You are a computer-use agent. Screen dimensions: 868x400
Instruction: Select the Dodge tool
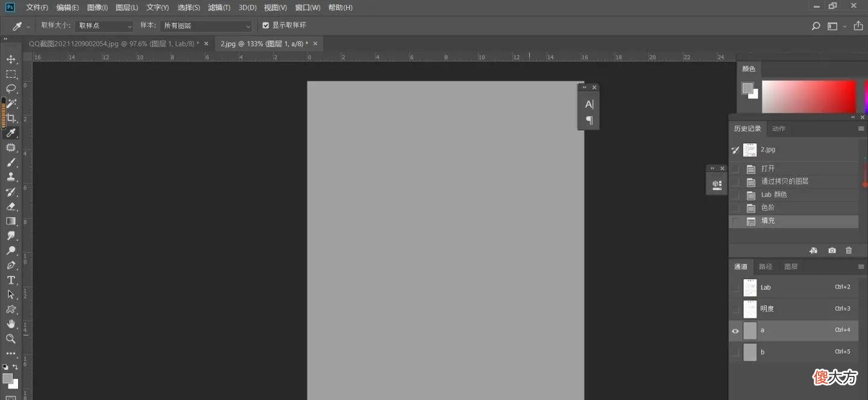(x=11, y=250)
